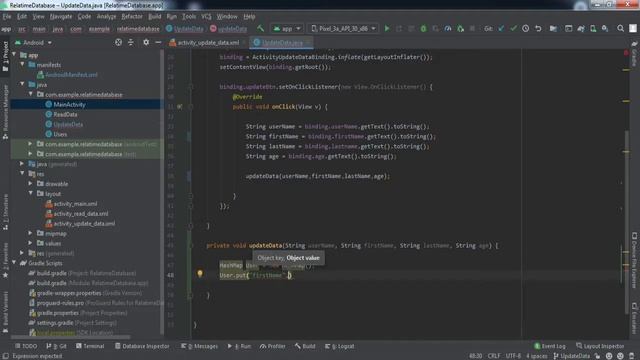
Task: Open the Favorites side tool window
Action: pos(5,260)
